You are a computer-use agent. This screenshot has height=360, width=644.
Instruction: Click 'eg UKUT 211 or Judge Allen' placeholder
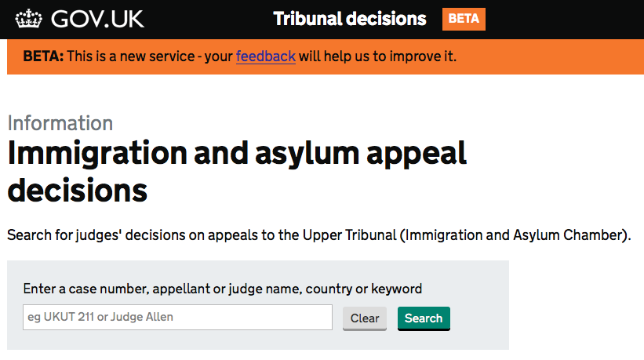pos(100,317)
